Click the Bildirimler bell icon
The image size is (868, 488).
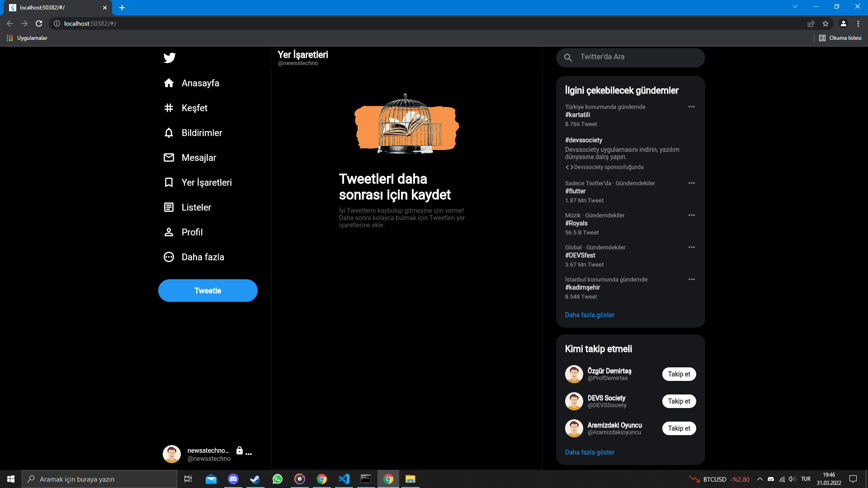[x=169, y=133]
